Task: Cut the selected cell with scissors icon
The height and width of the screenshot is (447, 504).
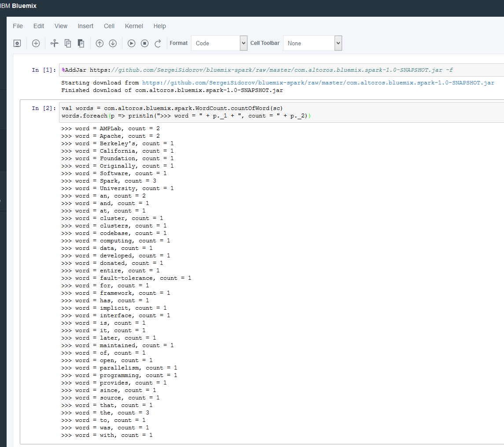Action: point(54,44)
